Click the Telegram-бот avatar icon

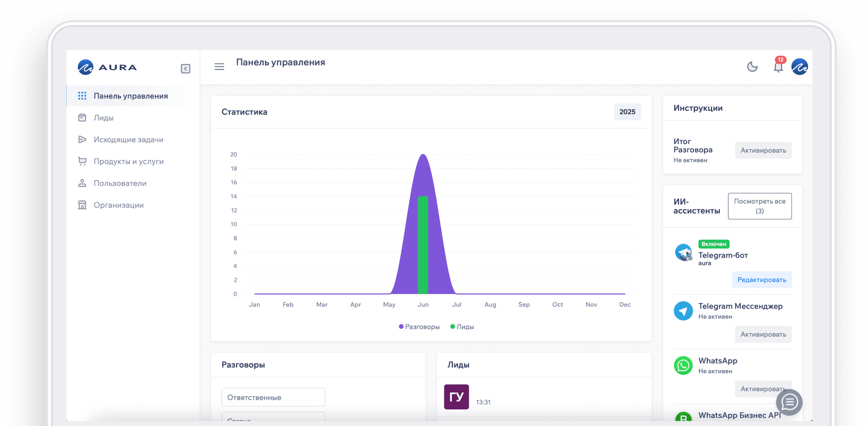click(683, 253)
